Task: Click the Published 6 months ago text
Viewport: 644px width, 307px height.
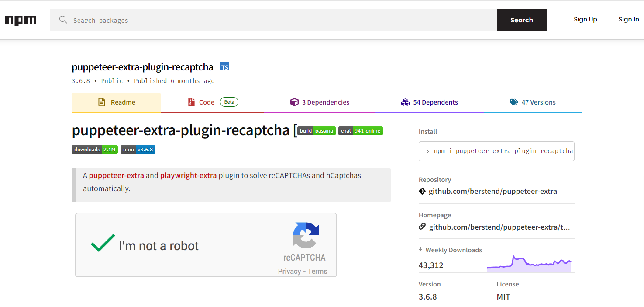Action: [174, 81]
